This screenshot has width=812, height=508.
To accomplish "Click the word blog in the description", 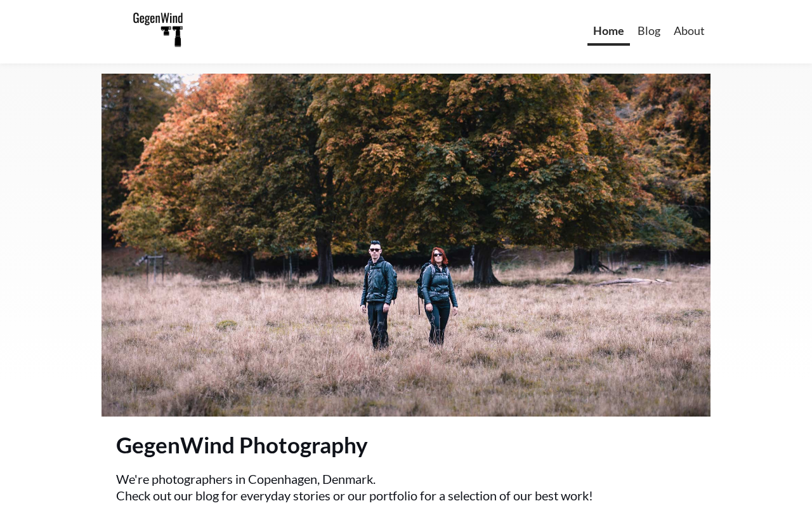I will [x=207, y=496].
